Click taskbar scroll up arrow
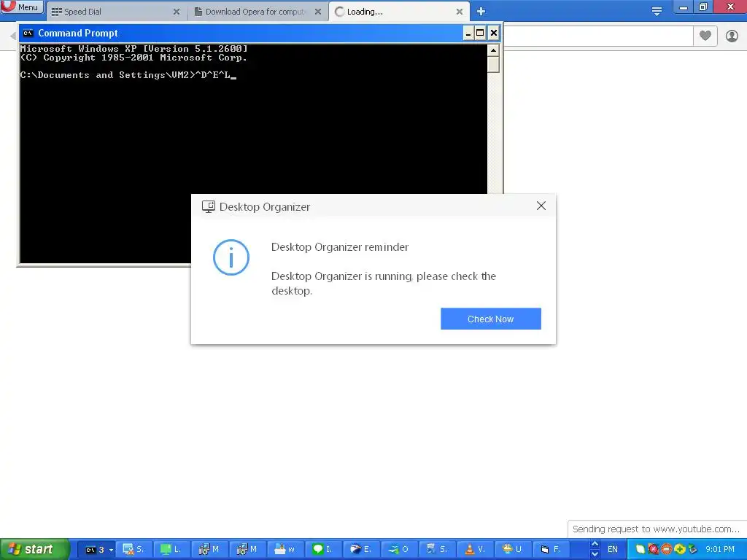Screen dimensions: 747x560 pyautogui.click(x=595, y=544)
